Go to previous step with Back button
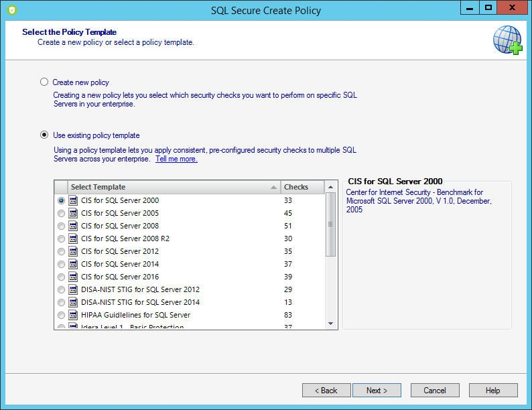This screenshot has height=410, width=532. (x=326, y=391)
